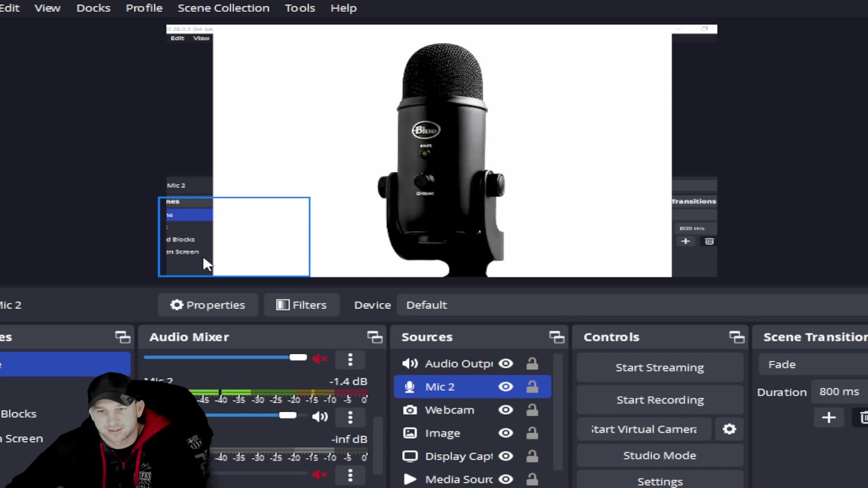Image resolution: width=868 pixels, height=488 pixels.
Task: Pop out the Sources panel
Action: [x=557, y=337]
